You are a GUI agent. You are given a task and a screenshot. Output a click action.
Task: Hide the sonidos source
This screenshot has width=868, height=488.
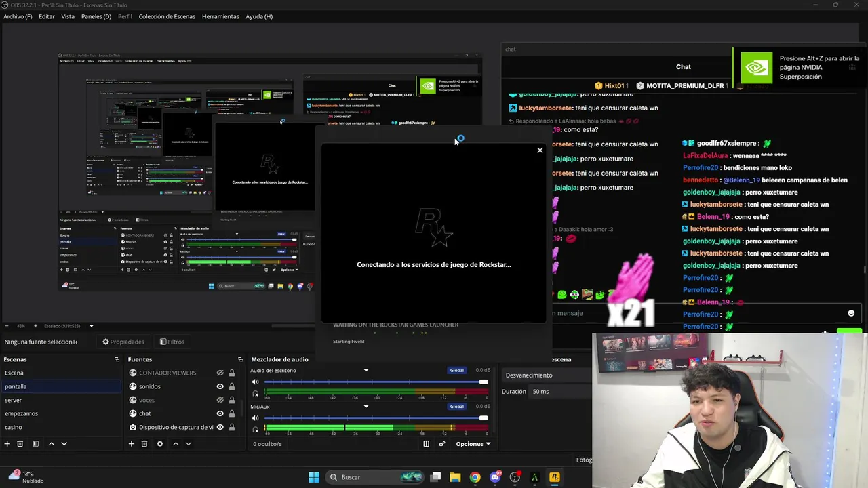[220, 386]
